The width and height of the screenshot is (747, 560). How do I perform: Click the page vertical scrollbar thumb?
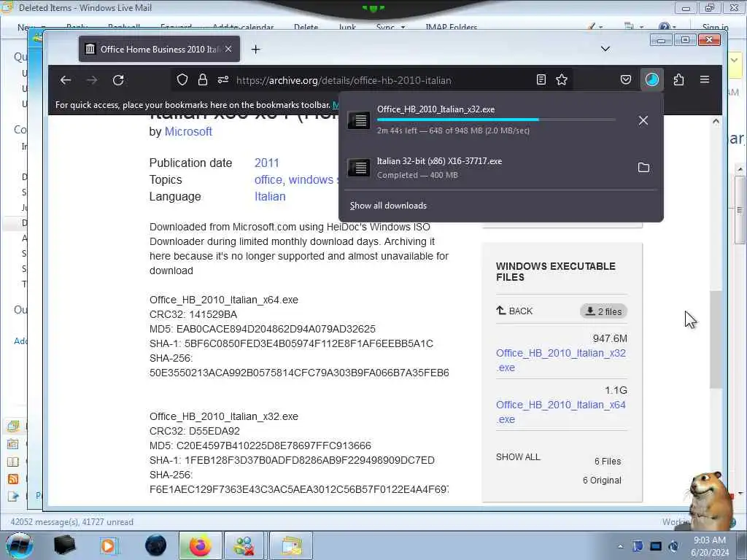716,339
